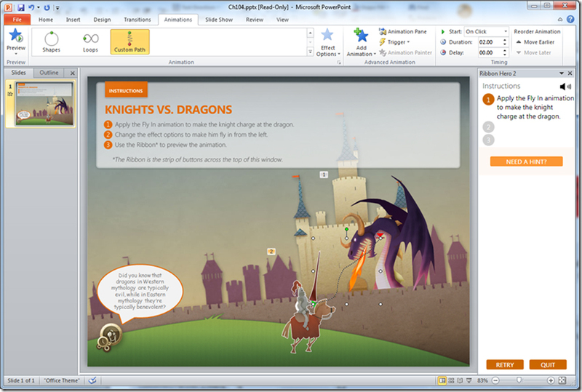
Task: Close the Ribbon Hero 2 pane
Action: tap(570, 73)
